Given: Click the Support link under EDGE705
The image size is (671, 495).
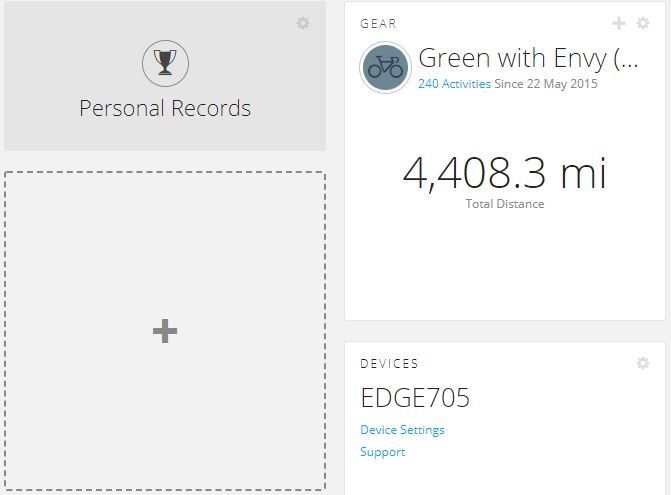Looking at the screenshot, I should 382,452.
